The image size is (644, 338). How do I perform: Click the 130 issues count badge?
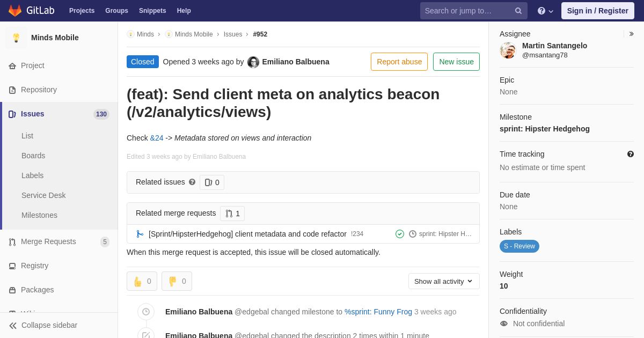pyautogui.click(x=101, y=114)
